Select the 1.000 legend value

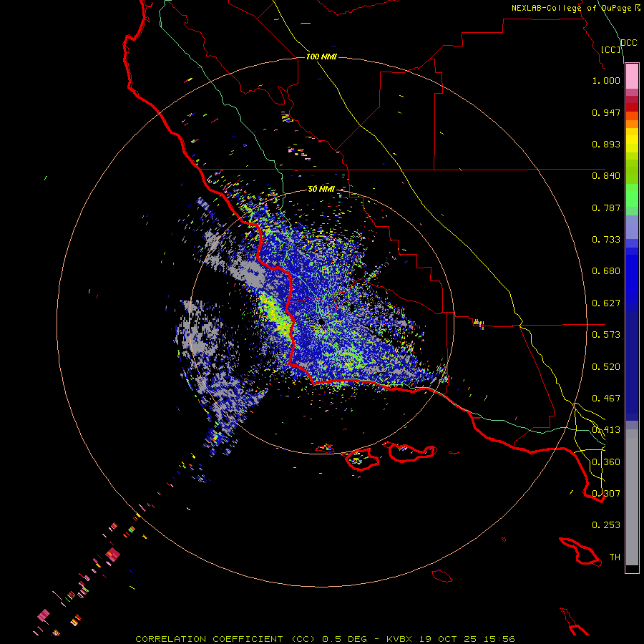coord(606,80)
